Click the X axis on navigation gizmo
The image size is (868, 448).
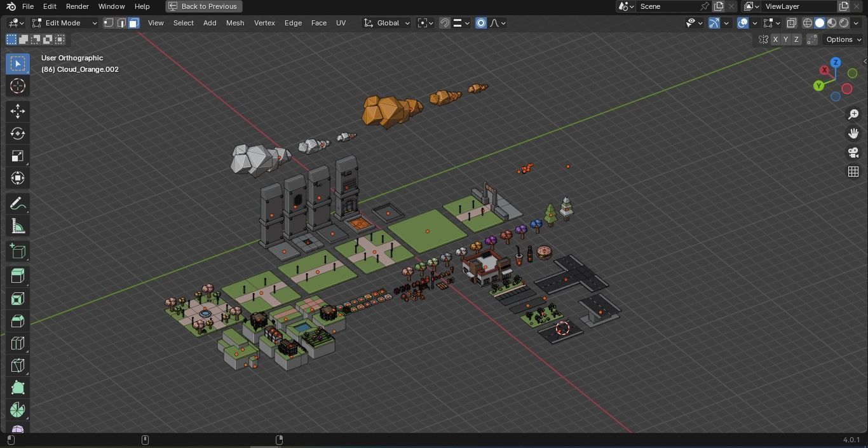824,70
